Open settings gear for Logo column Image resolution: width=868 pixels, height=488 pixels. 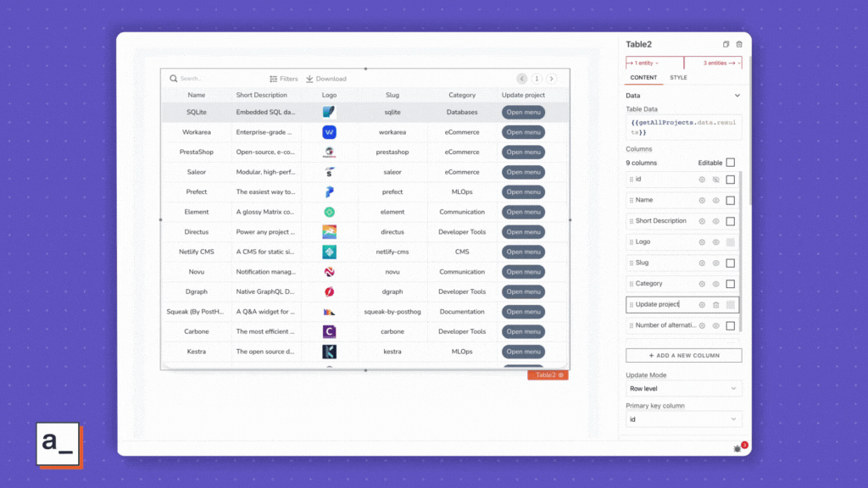tap(702, 242)
